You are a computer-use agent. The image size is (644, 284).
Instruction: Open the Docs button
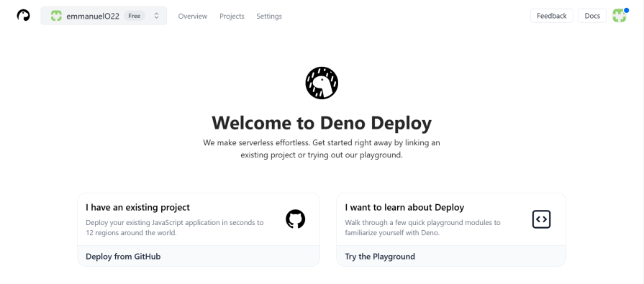click(592, 16)
